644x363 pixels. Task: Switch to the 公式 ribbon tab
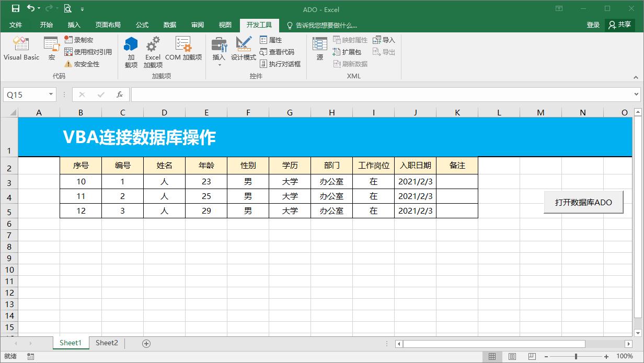tap(142, 25)
